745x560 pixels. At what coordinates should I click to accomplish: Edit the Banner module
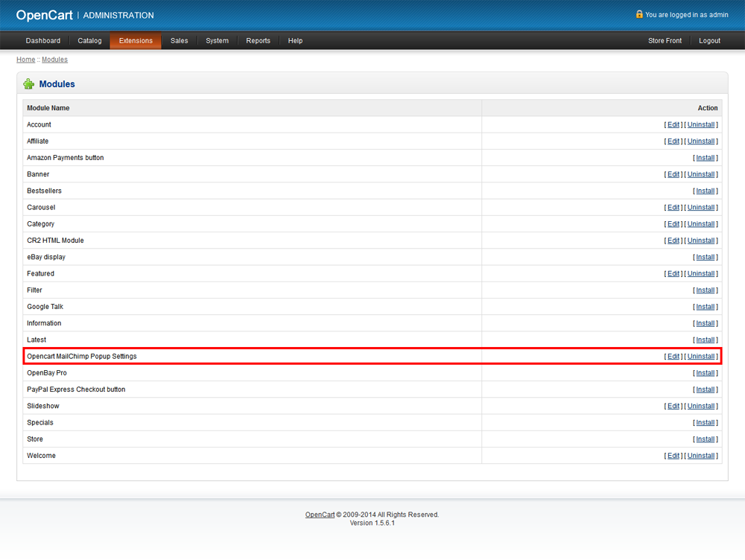(x=673, y=174)
